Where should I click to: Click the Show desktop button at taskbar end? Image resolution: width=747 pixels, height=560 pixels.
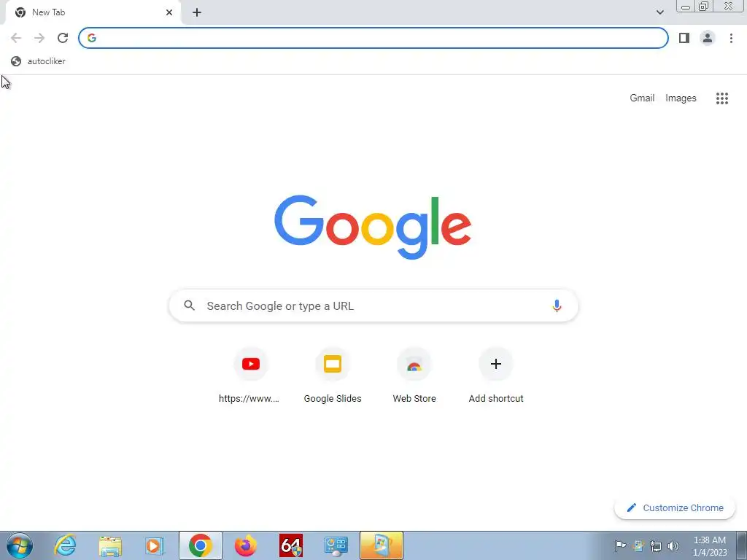pyautogui.click(x=742, y=545)
